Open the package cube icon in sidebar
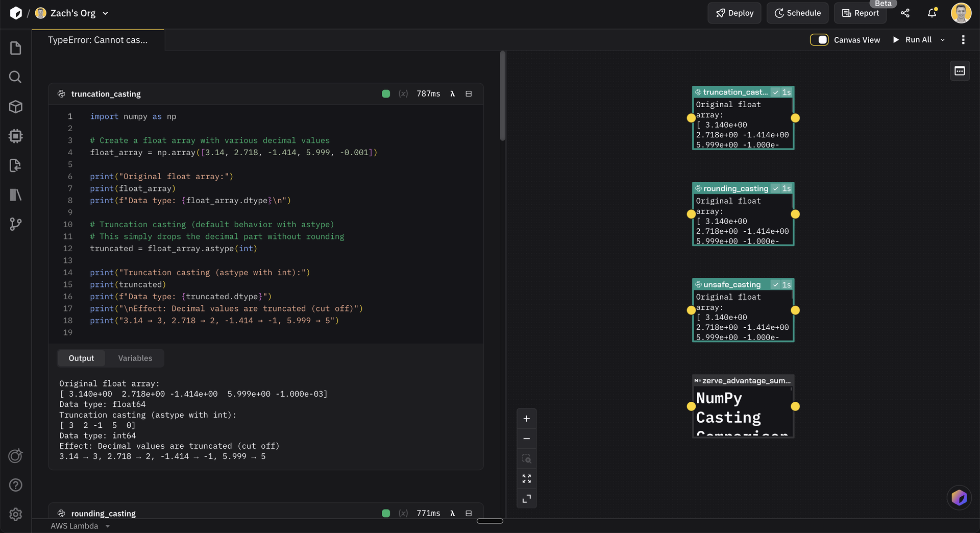The image size is (980, 533). (x=16, y=107)
